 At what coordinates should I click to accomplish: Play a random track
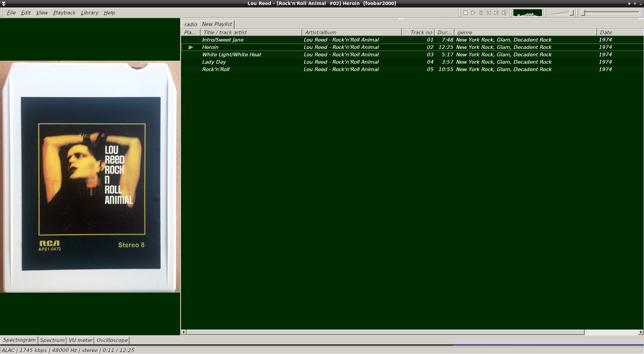(x=504, y=13)
